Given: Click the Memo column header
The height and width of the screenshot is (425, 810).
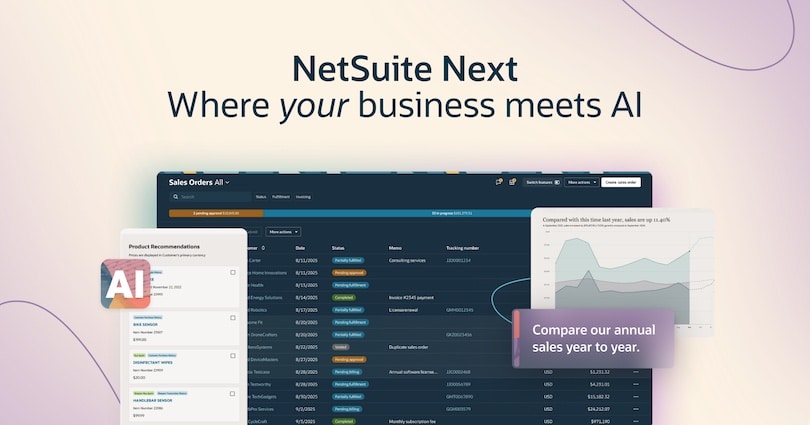Looking at the screenshot, I should (395, 248).
